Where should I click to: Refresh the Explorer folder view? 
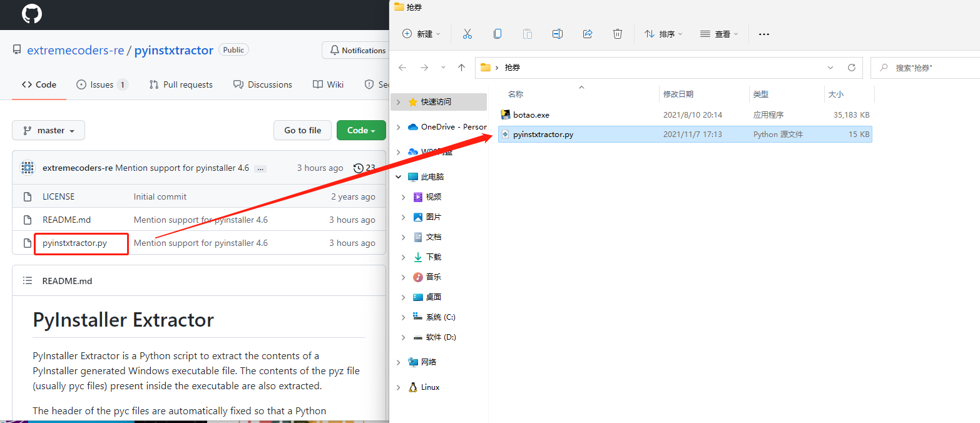coord(851,68)
